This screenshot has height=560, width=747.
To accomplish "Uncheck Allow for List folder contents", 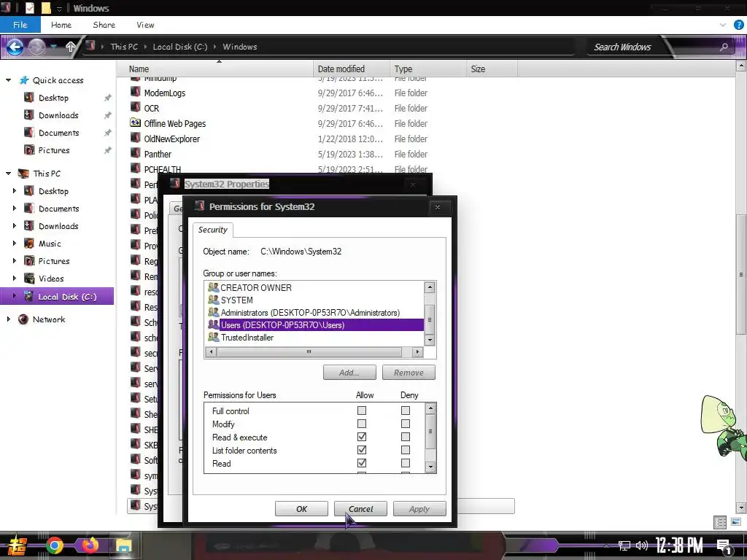I will pos(362,450).
